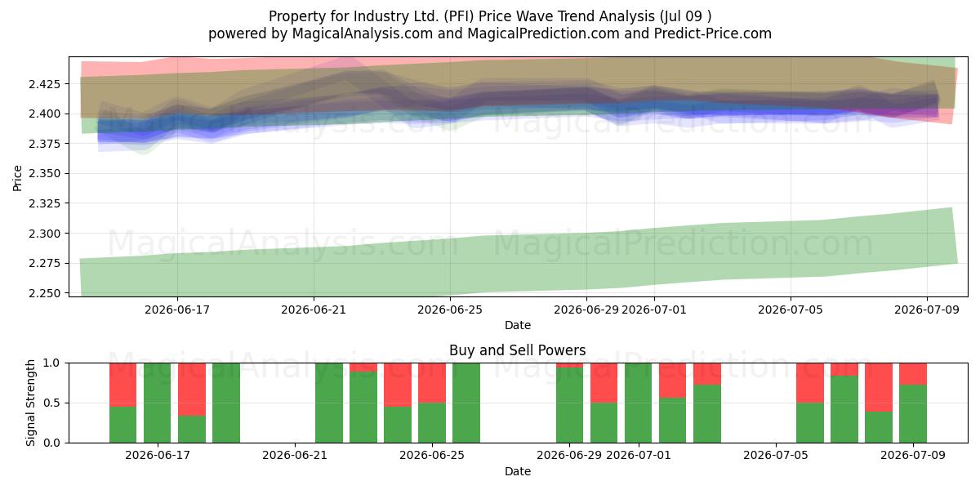Click the 'Signal Strength' y-axis label

click(x=30, y=403)
